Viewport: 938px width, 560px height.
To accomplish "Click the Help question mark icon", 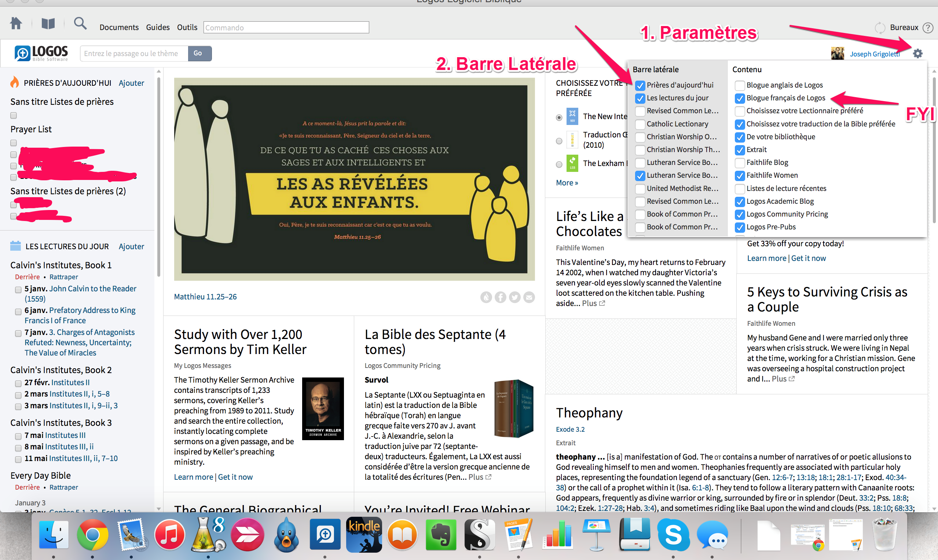I will tap(927, 27).
